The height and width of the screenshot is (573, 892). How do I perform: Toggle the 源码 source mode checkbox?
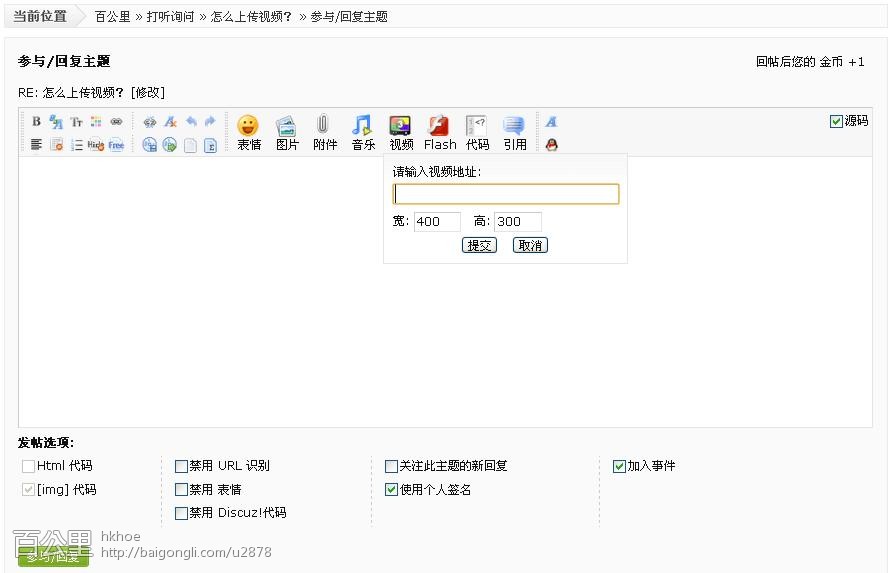[x=836, y=121]
